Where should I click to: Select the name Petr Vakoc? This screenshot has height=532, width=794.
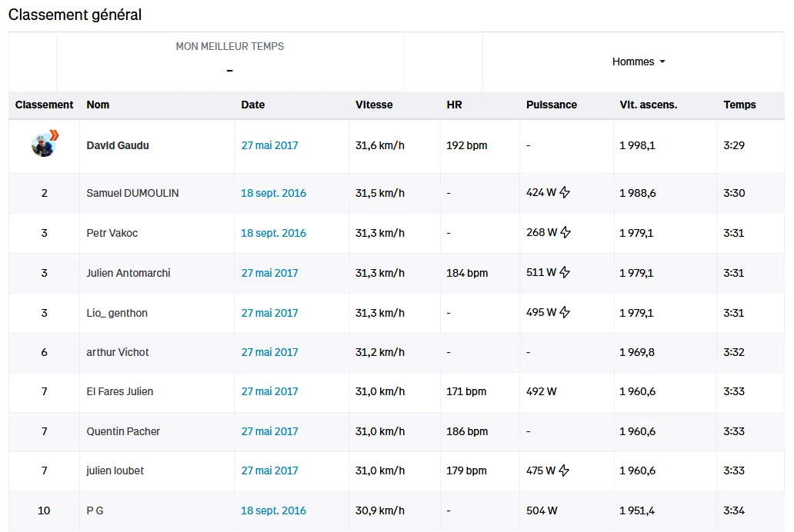pos(112,233)
